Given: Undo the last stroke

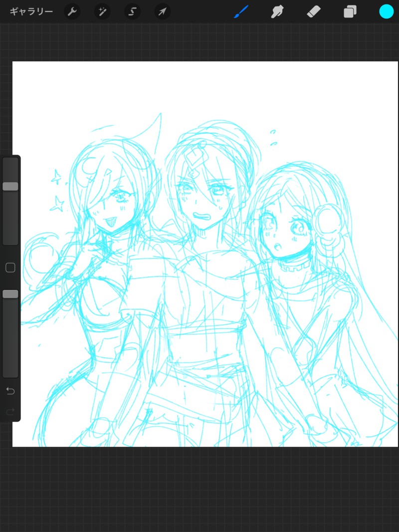Looking at the screenshot, I should [x=10, y=391].
